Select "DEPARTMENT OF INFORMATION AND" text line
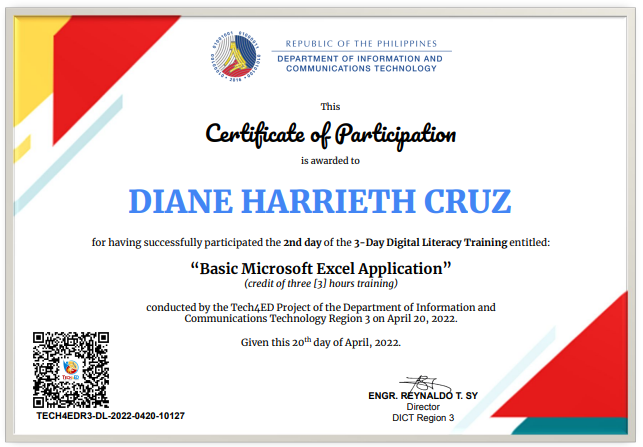Screen dimensions: 643x447 tap(360, 59)
